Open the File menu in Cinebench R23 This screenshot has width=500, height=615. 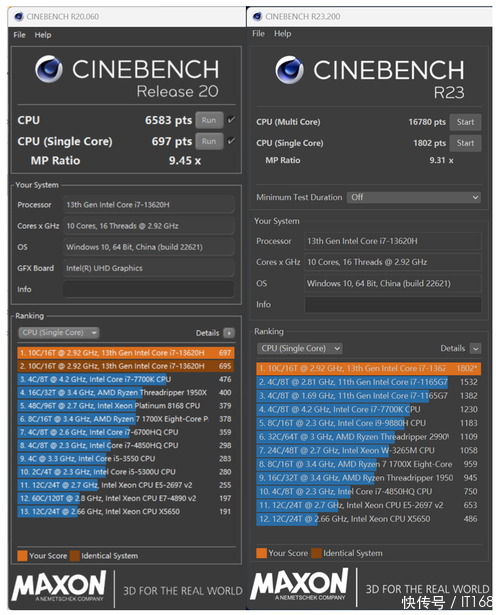(x=258, y=34)
